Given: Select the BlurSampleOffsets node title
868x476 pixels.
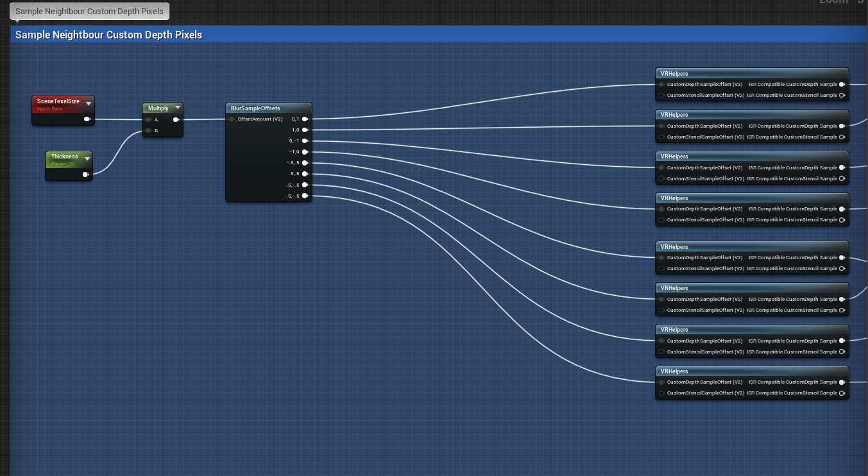Looking at the screenshot, I should pos(255,108).
